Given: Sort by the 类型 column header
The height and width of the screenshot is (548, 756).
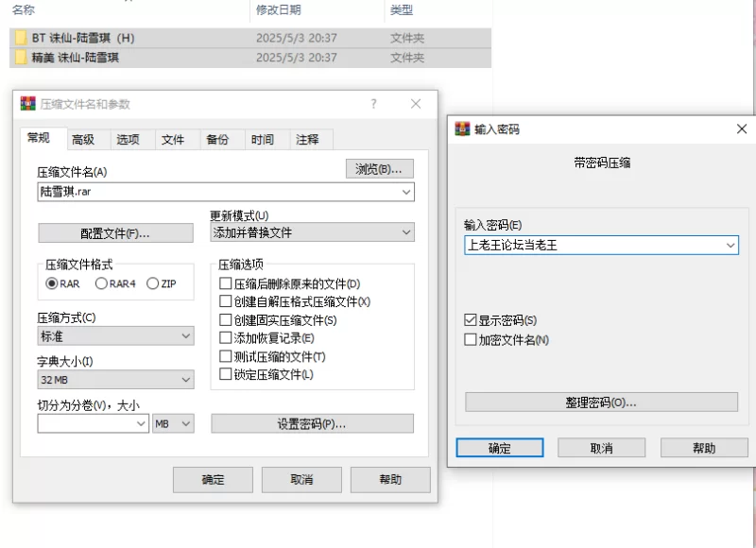Looking at the screenshot, I should click(401, 9).
